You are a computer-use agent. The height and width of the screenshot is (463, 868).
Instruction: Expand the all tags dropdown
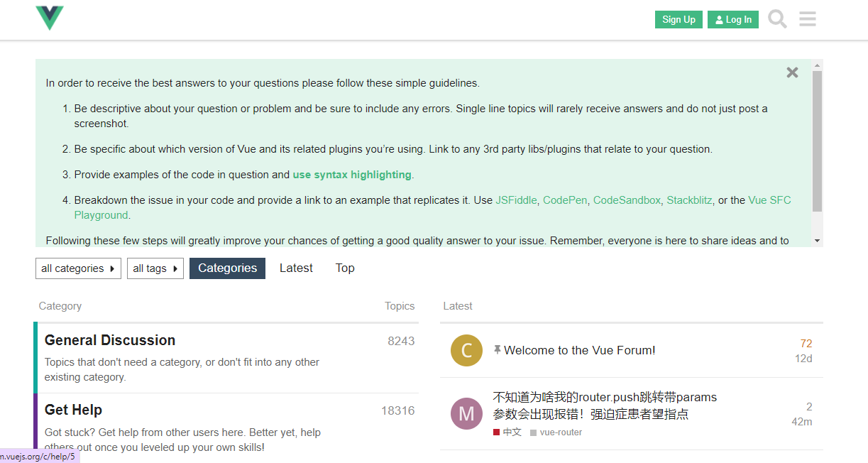click(x=155, y=268)
